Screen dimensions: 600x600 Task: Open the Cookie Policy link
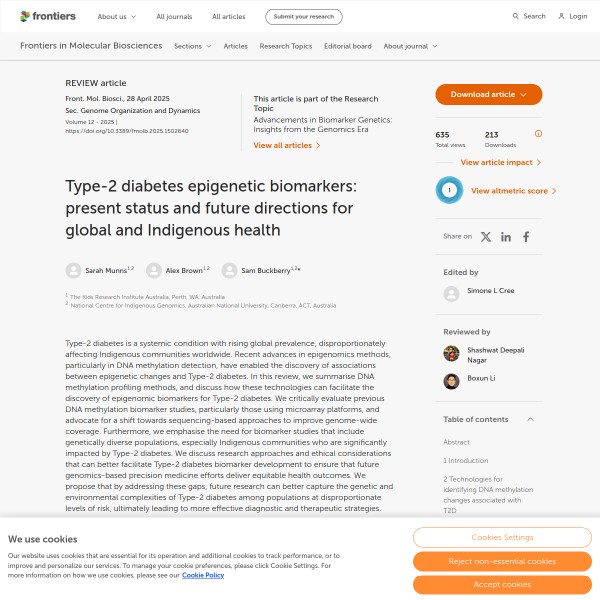click(203, 575)
